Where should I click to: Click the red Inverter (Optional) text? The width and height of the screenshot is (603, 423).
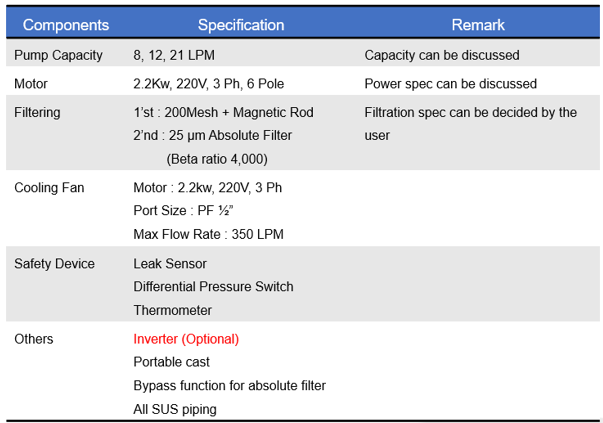(x=186, y=339)
